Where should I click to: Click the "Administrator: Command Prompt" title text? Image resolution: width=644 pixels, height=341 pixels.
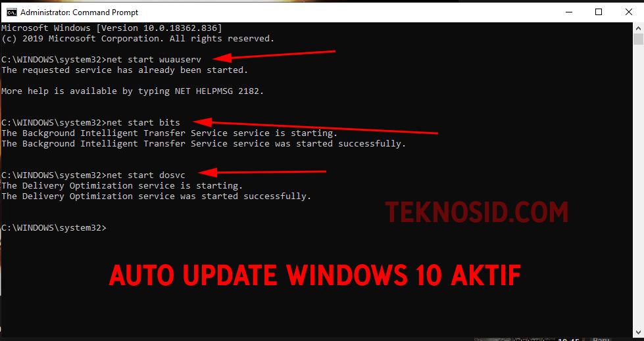(80, 12)
